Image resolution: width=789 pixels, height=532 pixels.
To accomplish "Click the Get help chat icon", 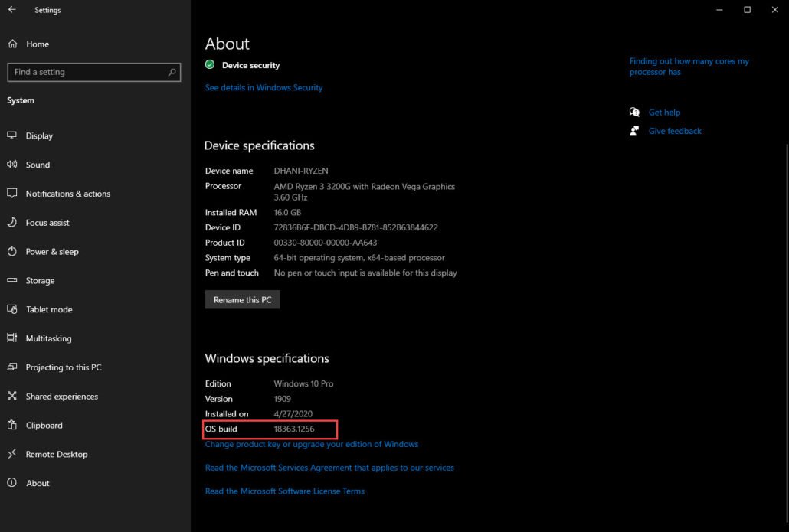I will click(x=634, y=112).
